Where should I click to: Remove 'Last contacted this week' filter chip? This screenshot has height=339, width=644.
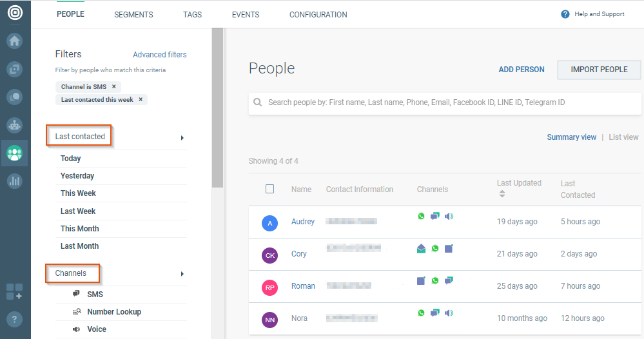[141, 100]
